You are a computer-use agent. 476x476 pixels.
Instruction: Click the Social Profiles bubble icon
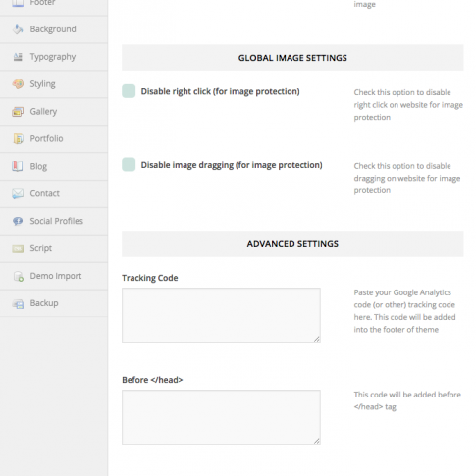18,221
